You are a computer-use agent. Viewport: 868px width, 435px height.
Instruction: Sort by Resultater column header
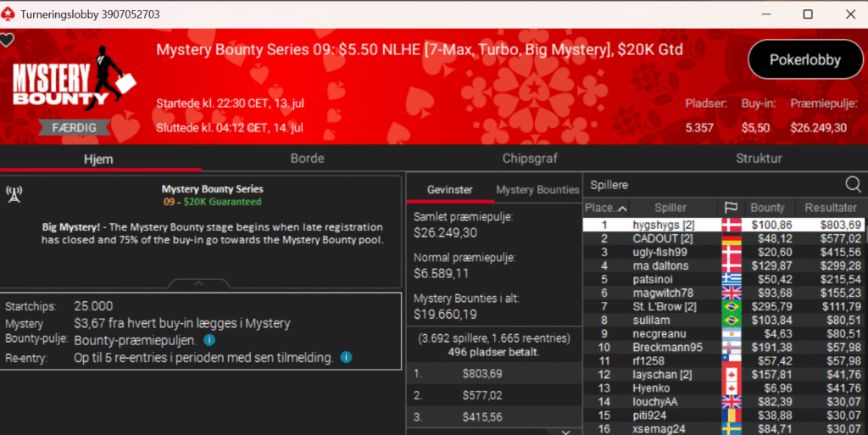831,208
